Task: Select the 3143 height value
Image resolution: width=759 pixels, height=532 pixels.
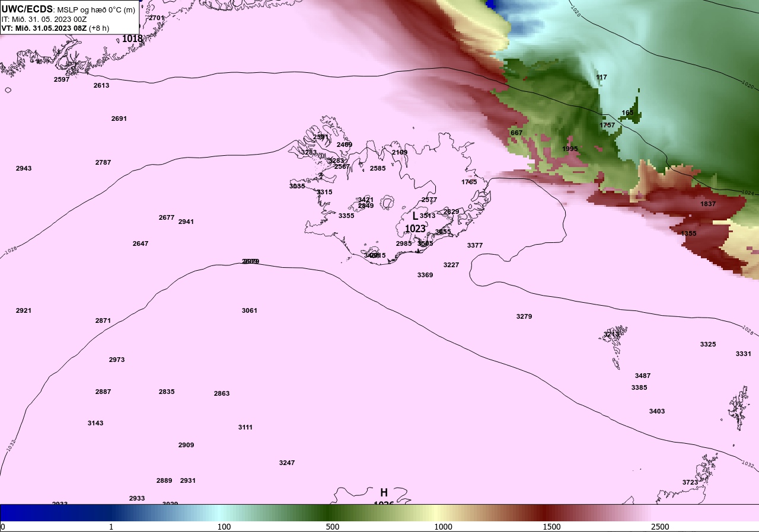Action: pyautogui.click(x=95, y=423)
